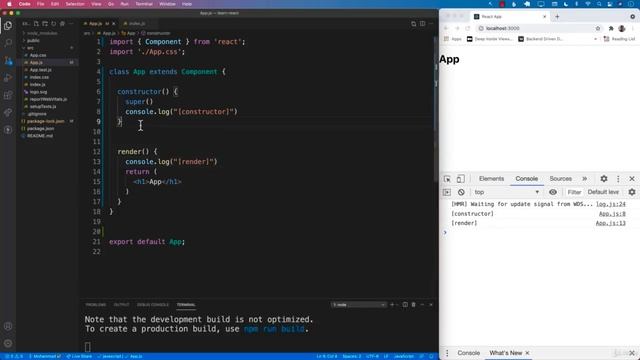Open the Source Control view

coord(8,61)
